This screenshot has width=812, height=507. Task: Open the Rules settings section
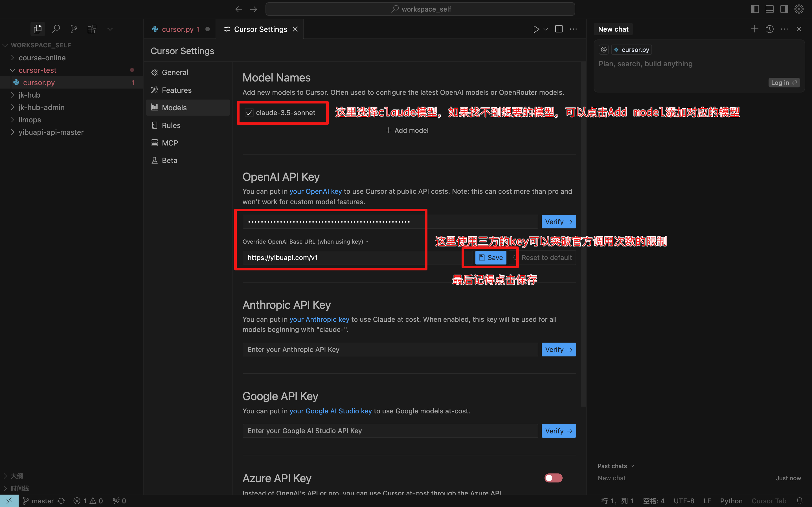(171, 125)
